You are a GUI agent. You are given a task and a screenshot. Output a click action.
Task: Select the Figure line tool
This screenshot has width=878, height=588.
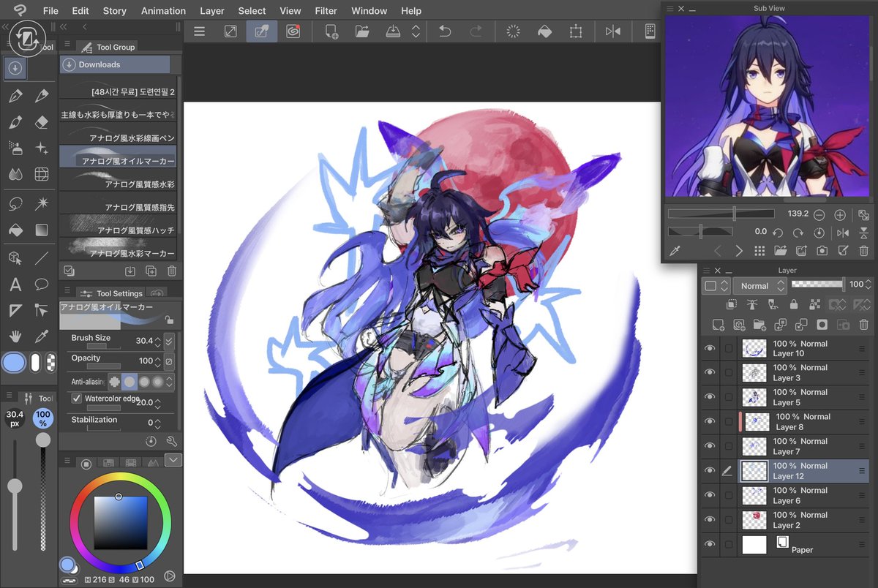tap(42, 257)
